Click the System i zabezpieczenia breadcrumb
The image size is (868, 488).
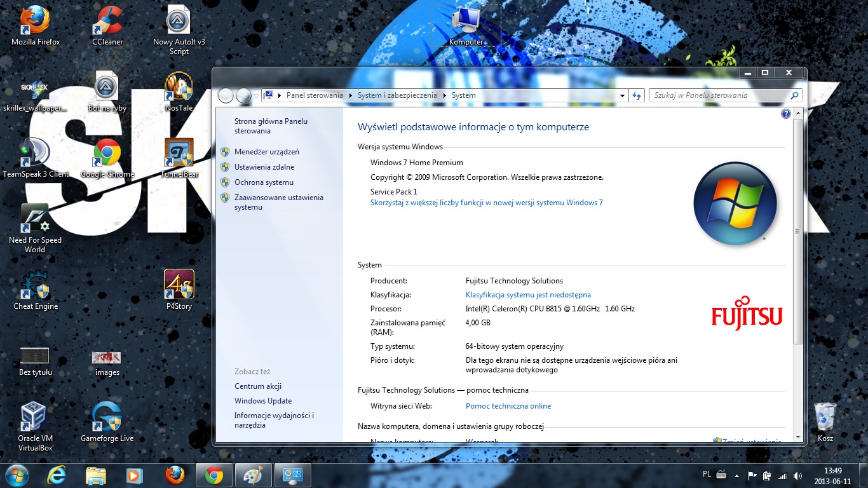click(x=397, y=95)
